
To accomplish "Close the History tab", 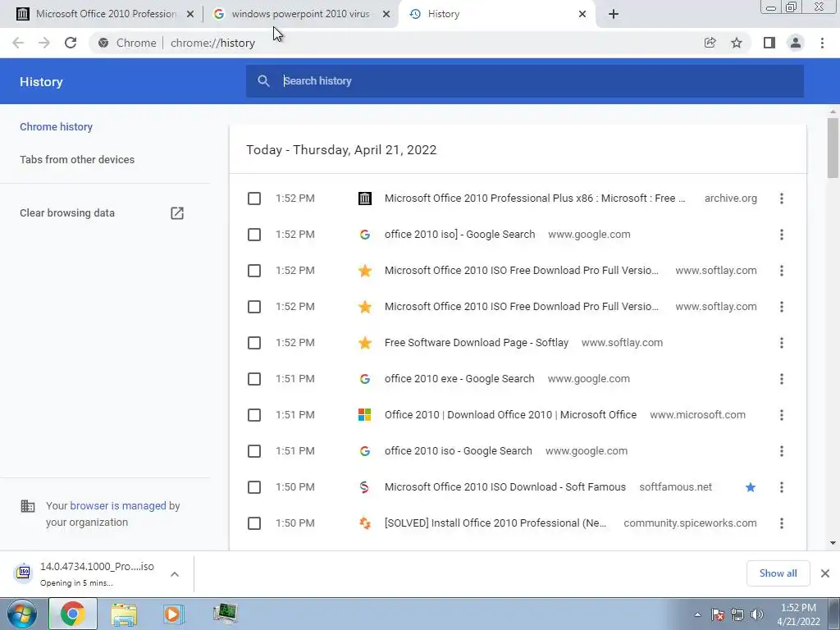I will tap(582, 14).
